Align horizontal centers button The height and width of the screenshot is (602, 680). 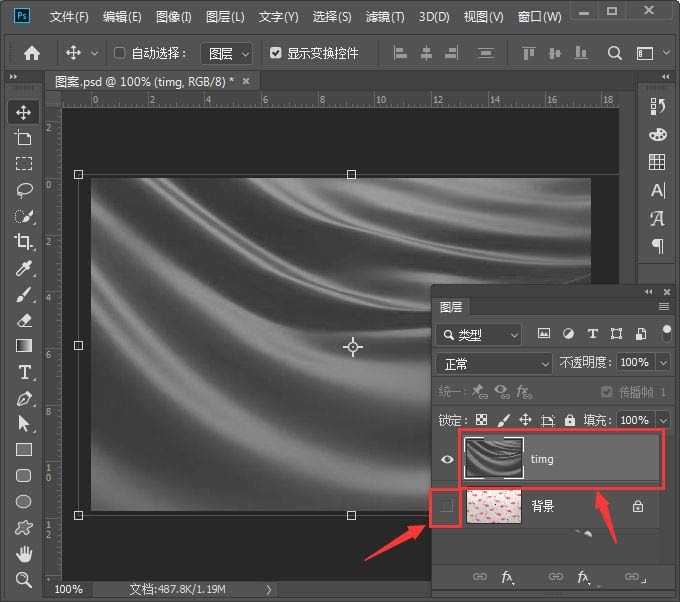pyautogui.click(x=426, y=53)
